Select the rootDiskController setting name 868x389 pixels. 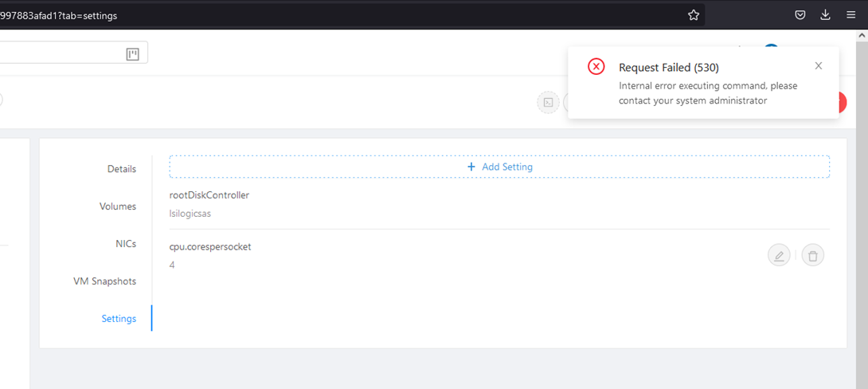point(209,195)
